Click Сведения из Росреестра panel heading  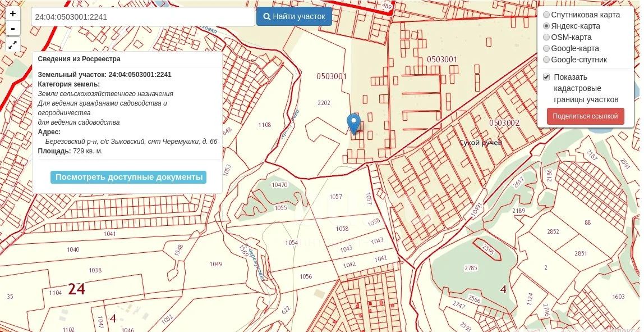pos(79,59)
